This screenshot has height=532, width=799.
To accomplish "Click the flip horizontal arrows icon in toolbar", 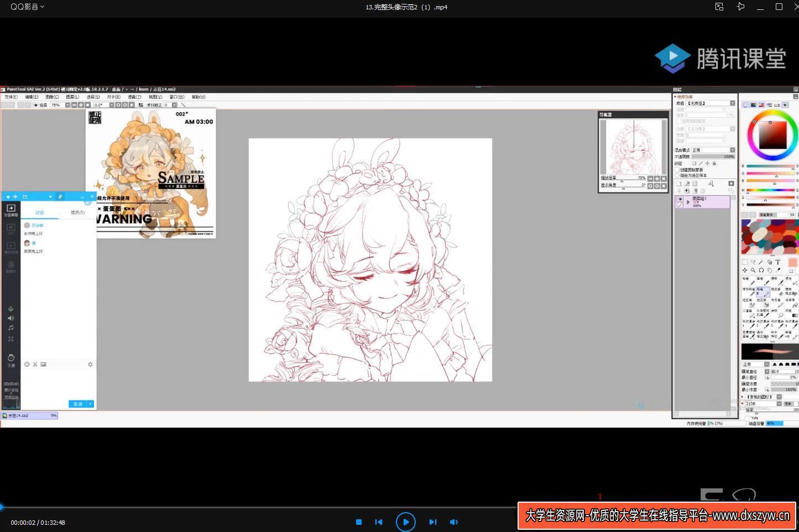I will 140,105.
